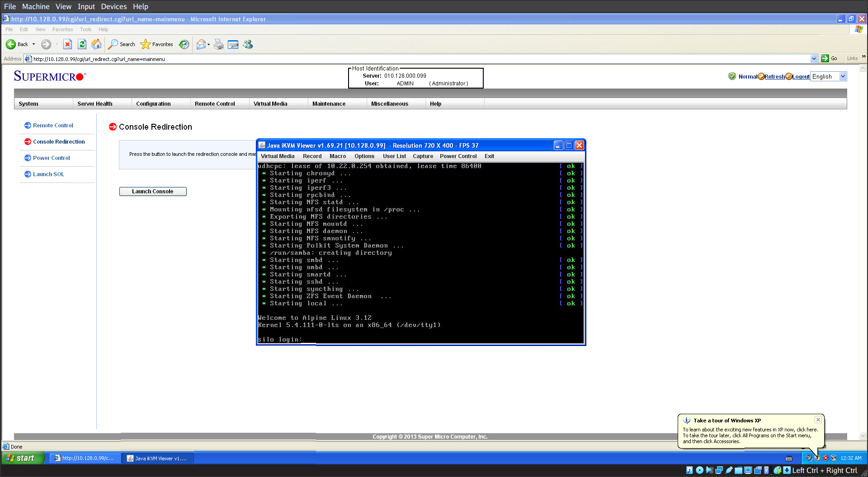Expand the address bar history dropdown
This screenshot has width=868, height=477.
pyautogui.click(x=814, y=59)
